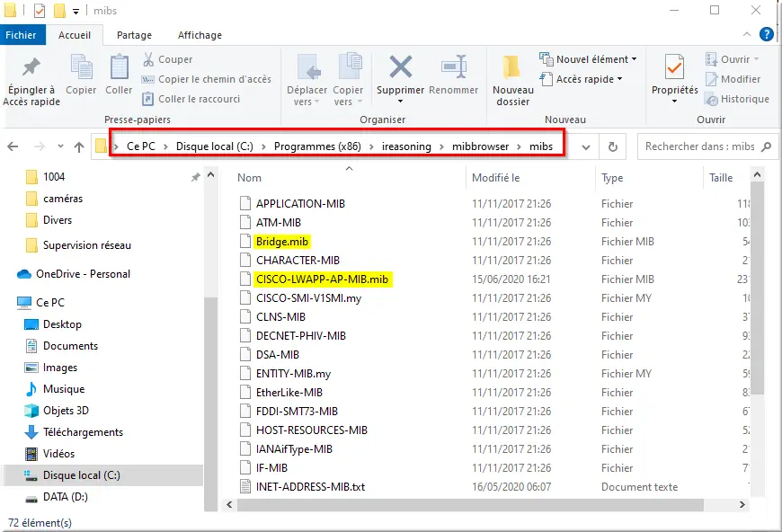This screenshot has width=782, height=532.
Task: Click the quick access toolbar properties checkmark icon
Action: [x=40, y=11]
